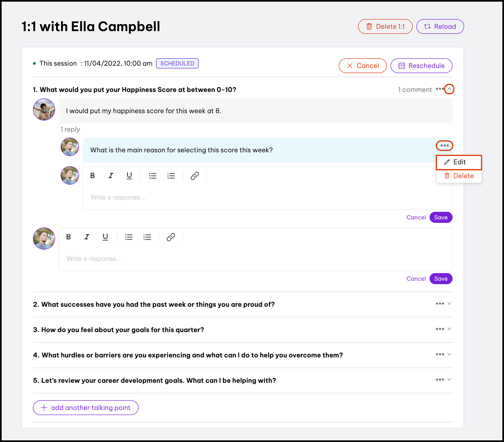Click the Reload button

point(440,27)
